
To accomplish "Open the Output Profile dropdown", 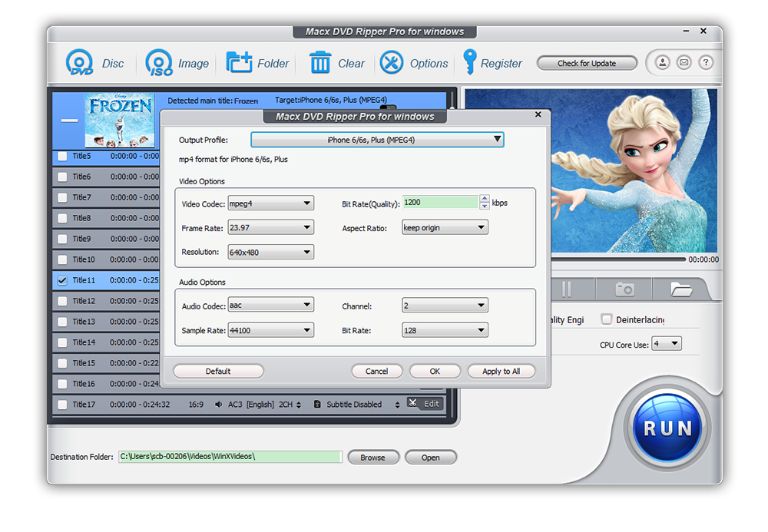I will (x=377, y=140).
